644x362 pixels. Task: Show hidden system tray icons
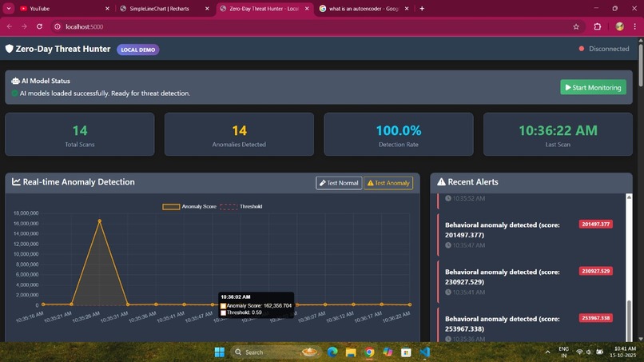coord(547,352)
